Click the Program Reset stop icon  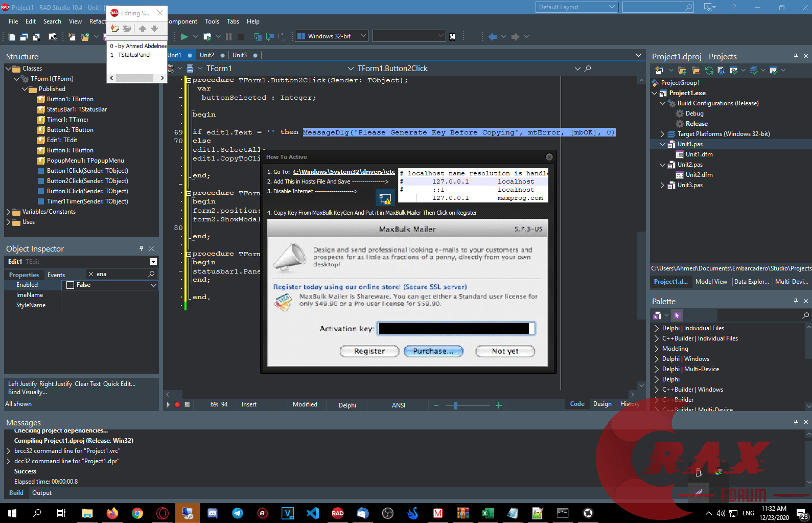coord(241,36)
